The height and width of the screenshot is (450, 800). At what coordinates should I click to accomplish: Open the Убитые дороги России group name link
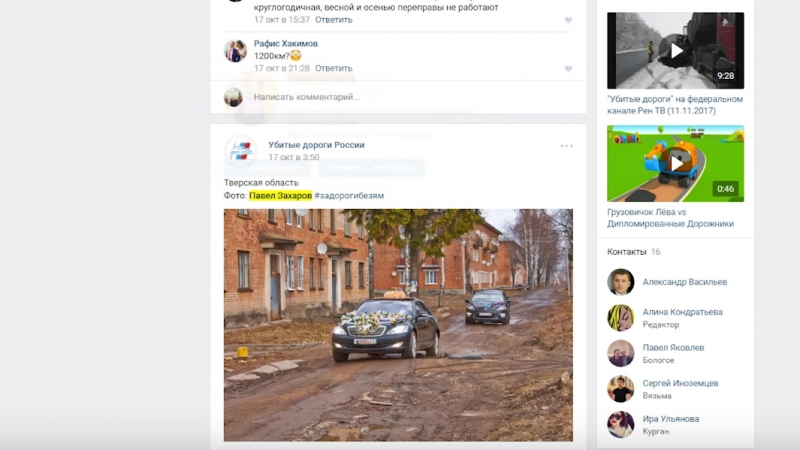click(x=316, y=145)
